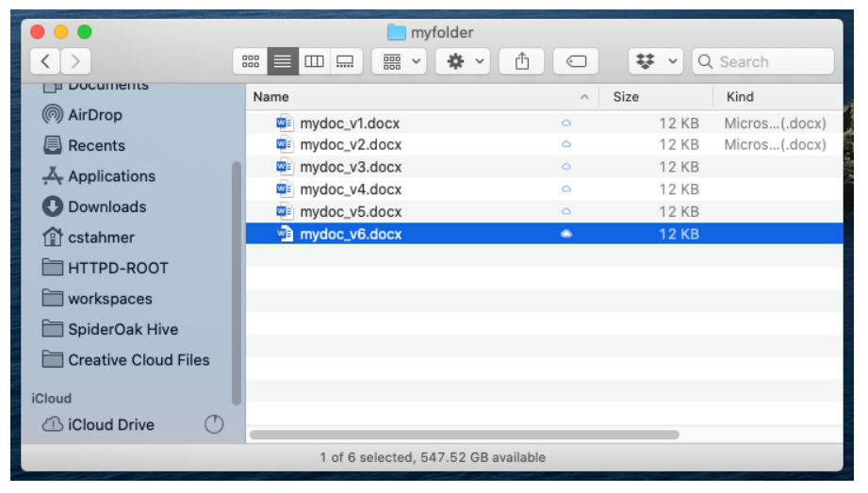Click the horizontal scrollbar in file list
This screenshot has width=868, height=493.
(464, 435)
